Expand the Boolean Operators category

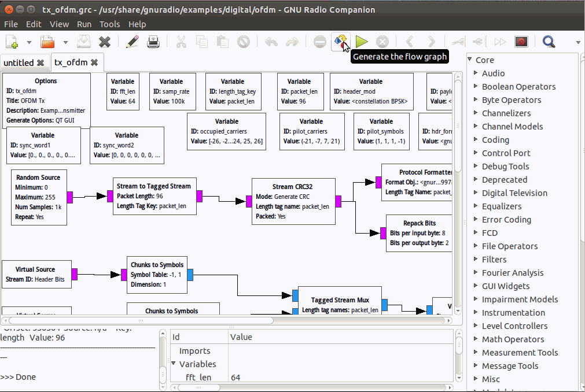pyautogui.click(x=475, y=87)
